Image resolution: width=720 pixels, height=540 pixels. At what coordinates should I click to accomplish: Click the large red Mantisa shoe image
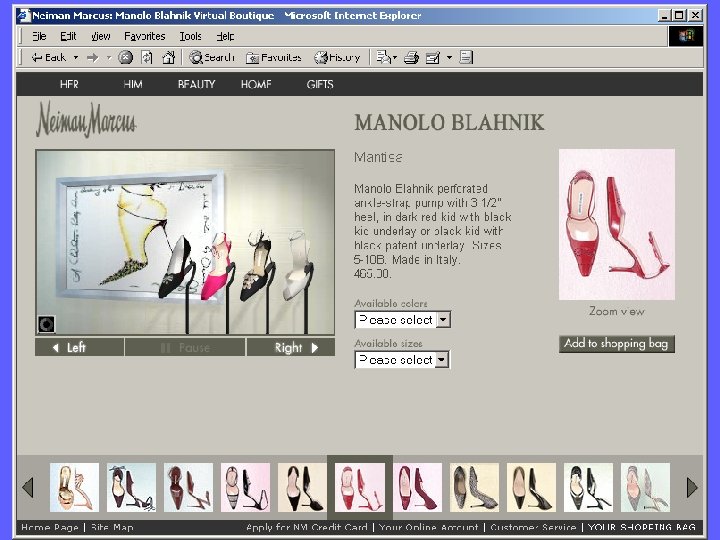click(617, 224)
